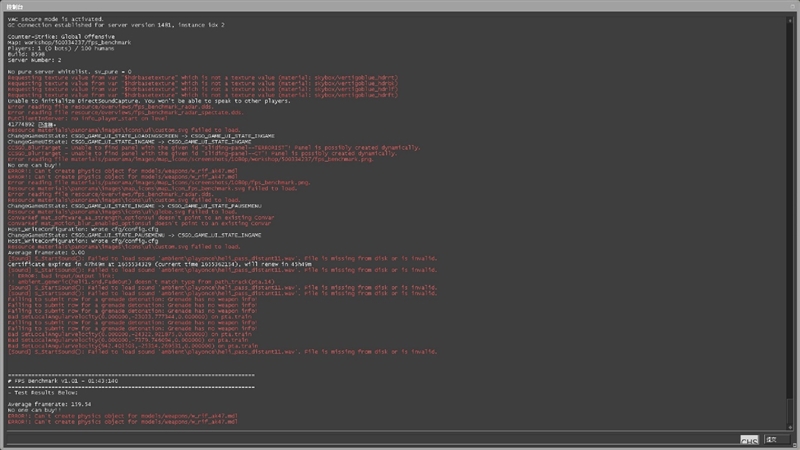Viewport: 800px width, 450px height.
Task: Click the 'Unable to initialize DirectSoundCapture' message
Action: 140,101
